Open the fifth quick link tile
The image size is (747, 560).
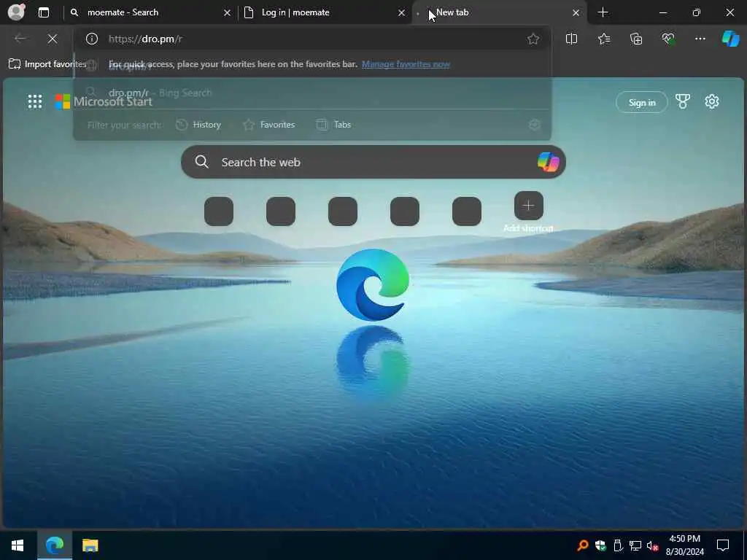[466, 211]
